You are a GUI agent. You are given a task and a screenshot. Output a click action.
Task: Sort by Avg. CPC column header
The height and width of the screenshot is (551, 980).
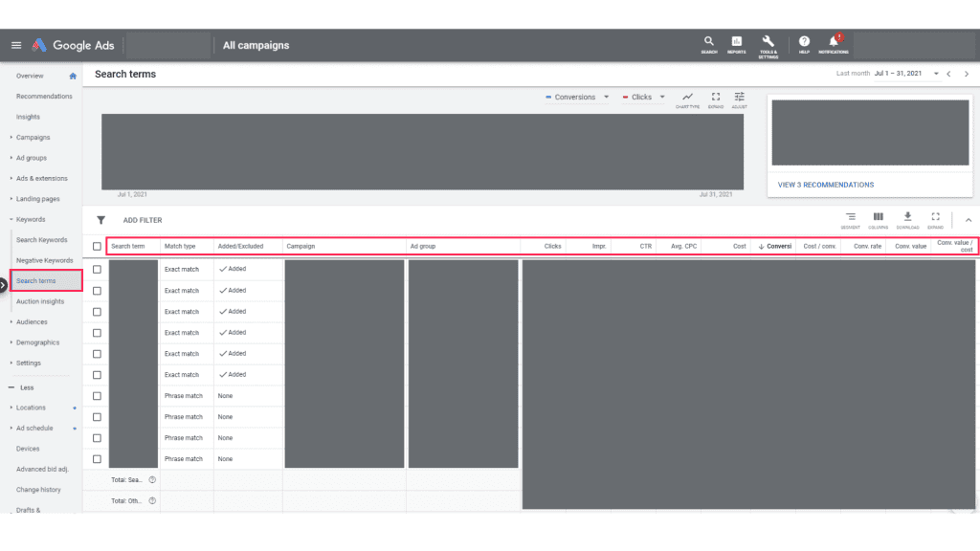683,246
